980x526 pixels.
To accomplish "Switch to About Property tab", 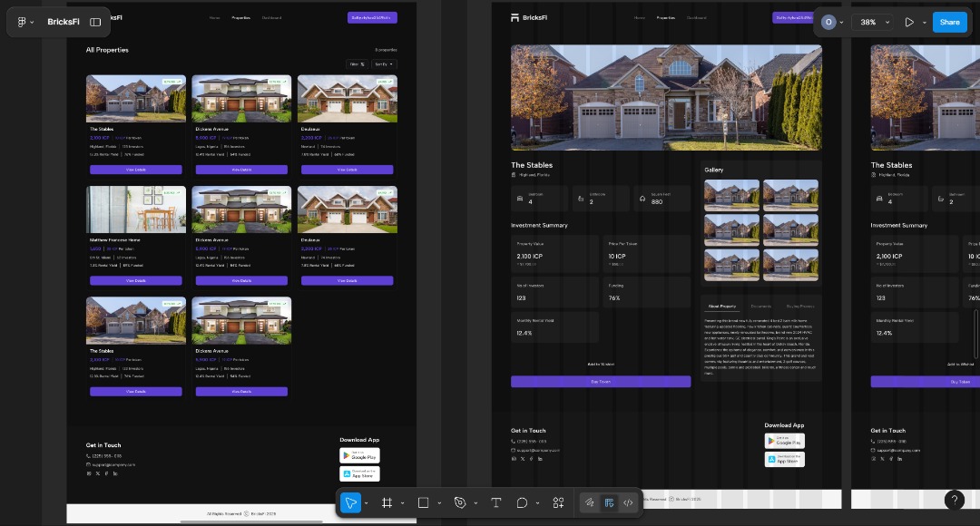I will click(x=722, y=307).
